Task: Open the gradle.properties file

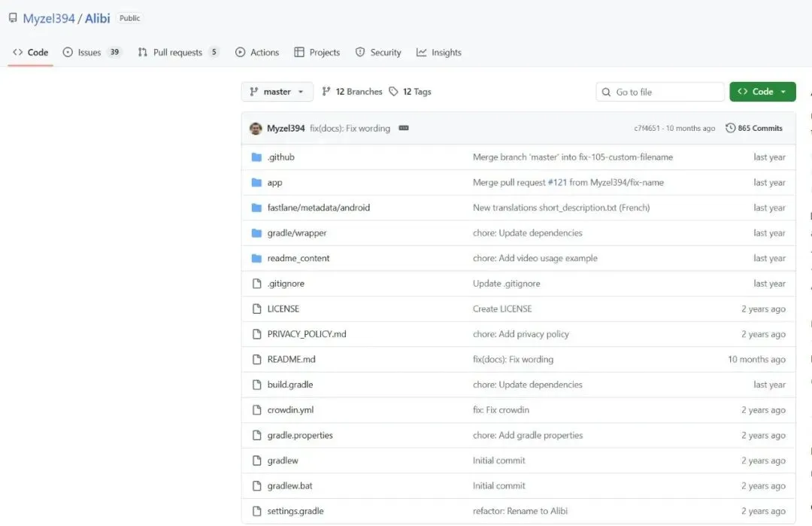Action: (x=300, y=435)
